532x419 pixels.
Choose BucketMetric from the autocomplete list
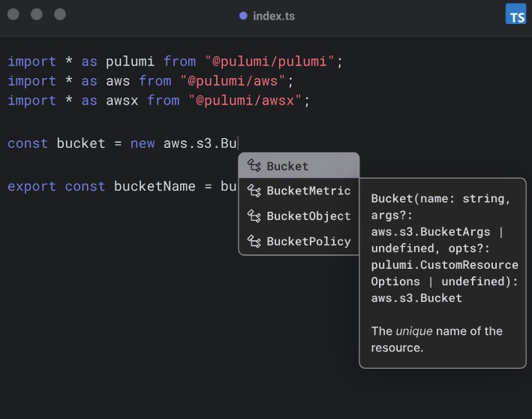coord(299,191)
